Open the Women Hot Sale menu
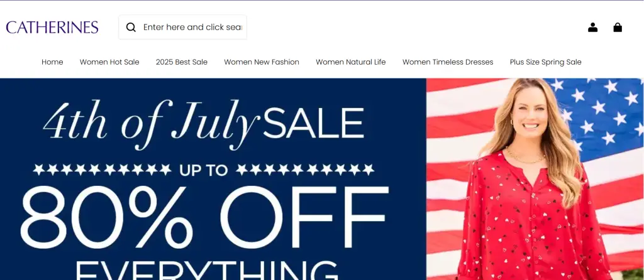644x280 pixels. point(109,62)
